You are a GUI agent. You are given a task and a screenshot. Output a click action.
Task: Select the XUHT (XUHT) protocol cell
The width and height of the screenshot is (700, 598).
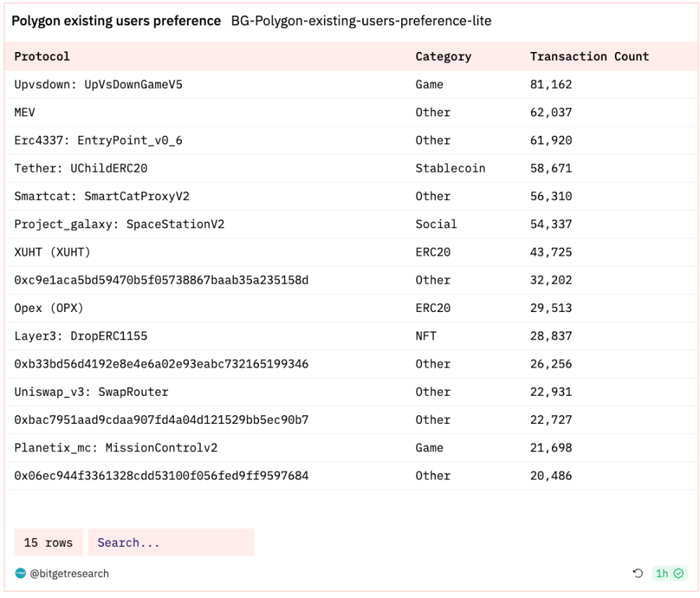point(52,252)
